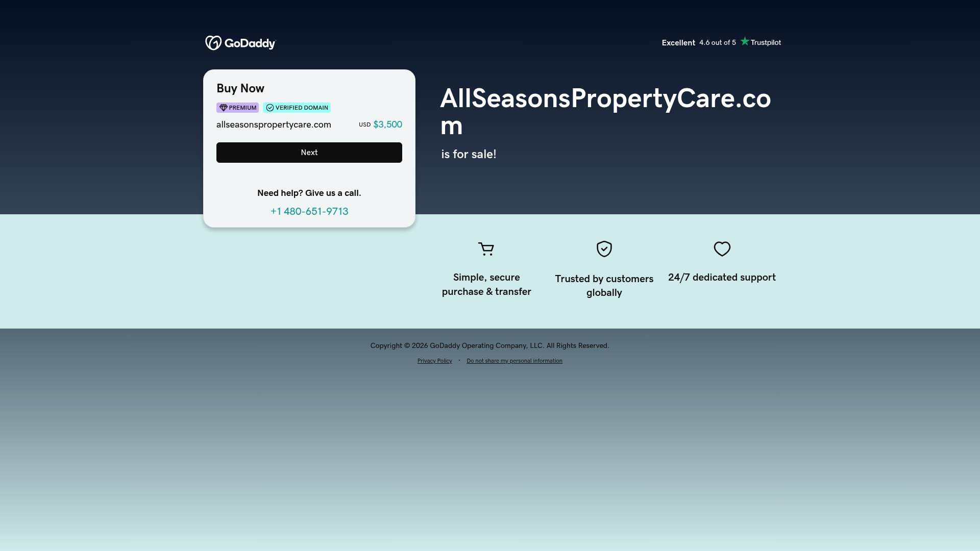
Task: Open the Buy Now card header
Action: 240,88
